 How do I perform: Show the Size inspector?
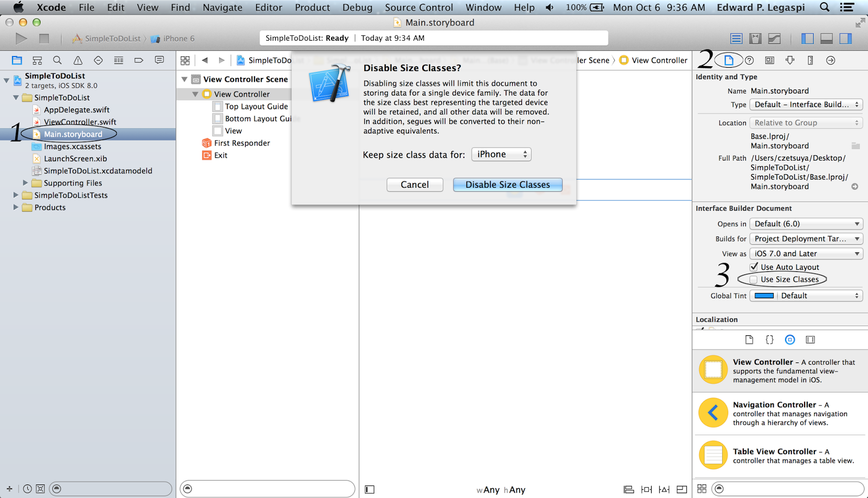pos(810,60)
